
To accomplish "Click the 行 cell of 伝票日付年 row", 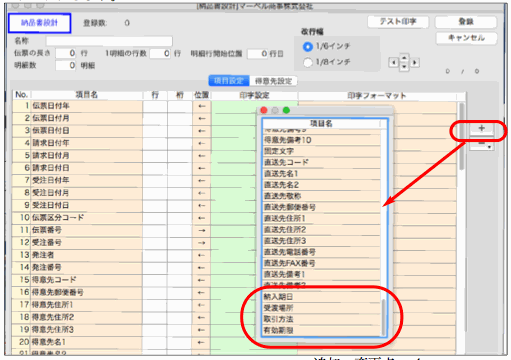I will [x=155, y=106].
